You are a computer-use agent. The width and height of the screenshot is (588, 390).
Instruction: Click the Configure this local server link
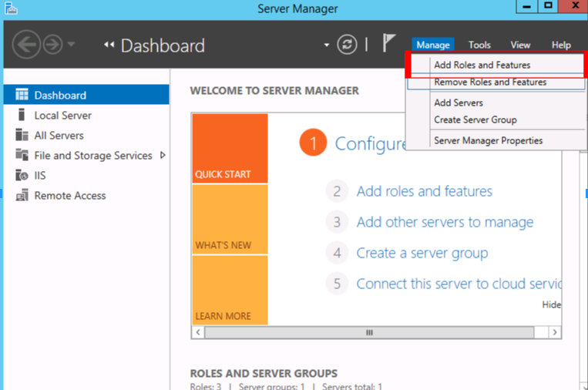pos(370,143)
